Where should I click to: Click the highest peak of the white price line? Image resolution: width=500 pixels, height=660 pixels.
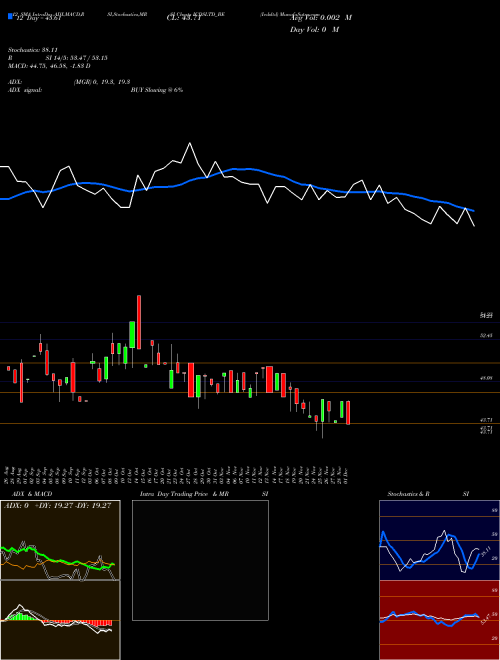(190, 144)
